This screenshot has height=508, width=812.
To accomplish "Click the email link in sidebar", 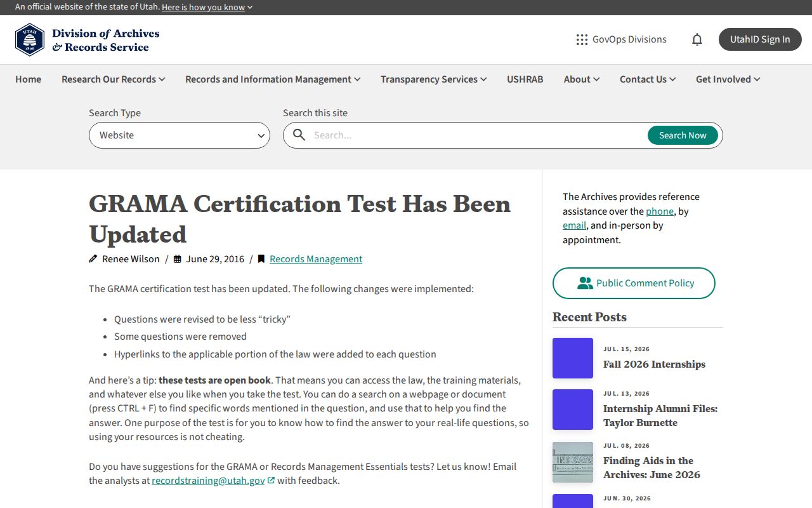I will coord(574,225).
